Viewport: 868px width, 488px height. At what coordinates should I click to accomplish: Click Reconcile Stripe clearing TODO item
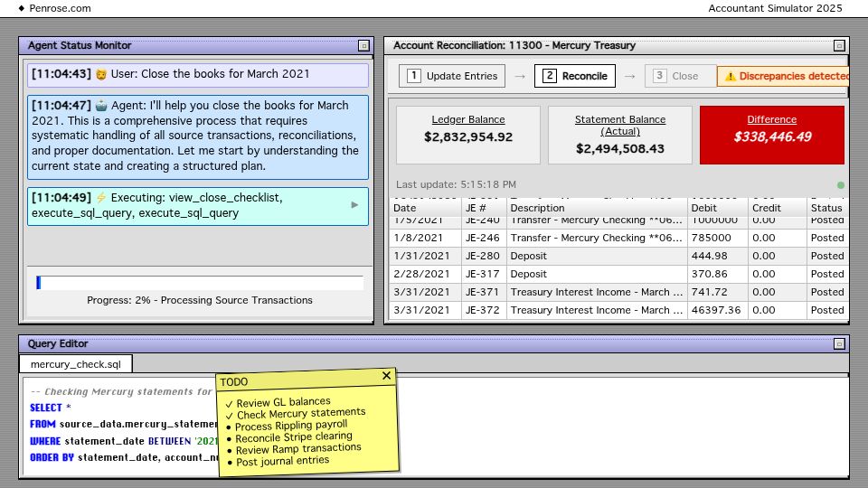[289, 437]
